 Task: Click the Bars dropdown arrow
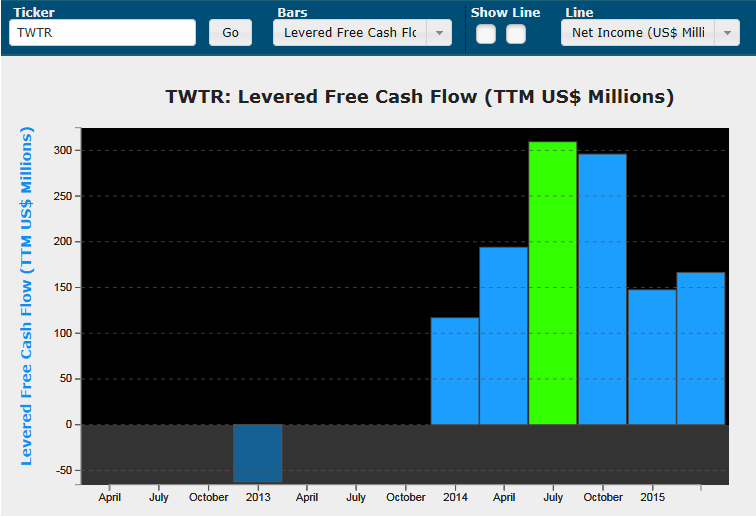click(x=439, y=33)
